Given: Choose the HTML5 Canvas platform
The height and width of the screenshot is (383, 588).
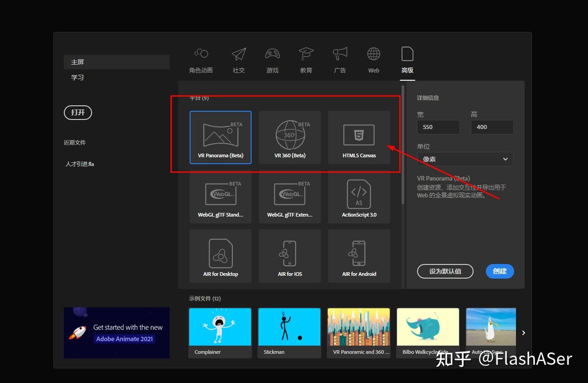Looking at the screenshot, I should [359, 137].
